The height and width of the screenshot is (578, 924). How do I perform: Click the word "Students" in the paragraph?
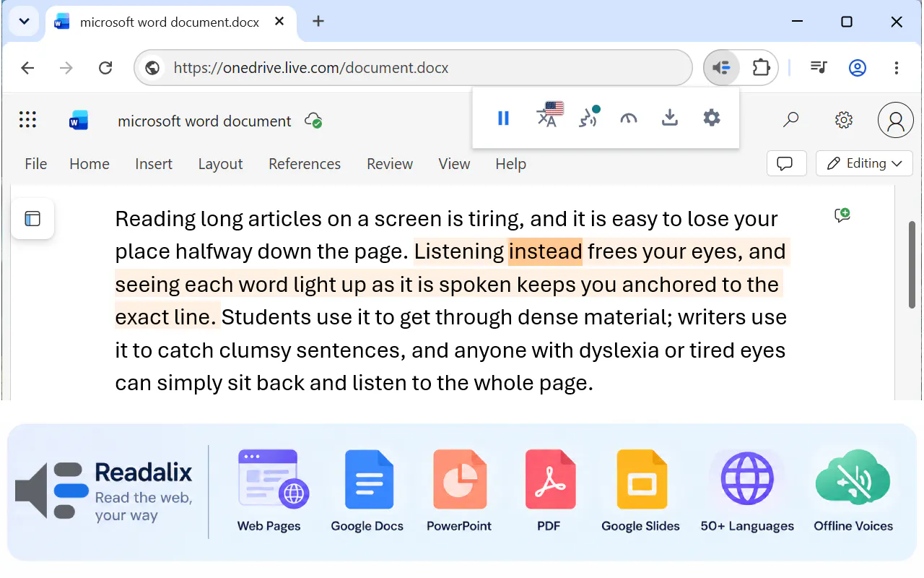pos(264,317)
